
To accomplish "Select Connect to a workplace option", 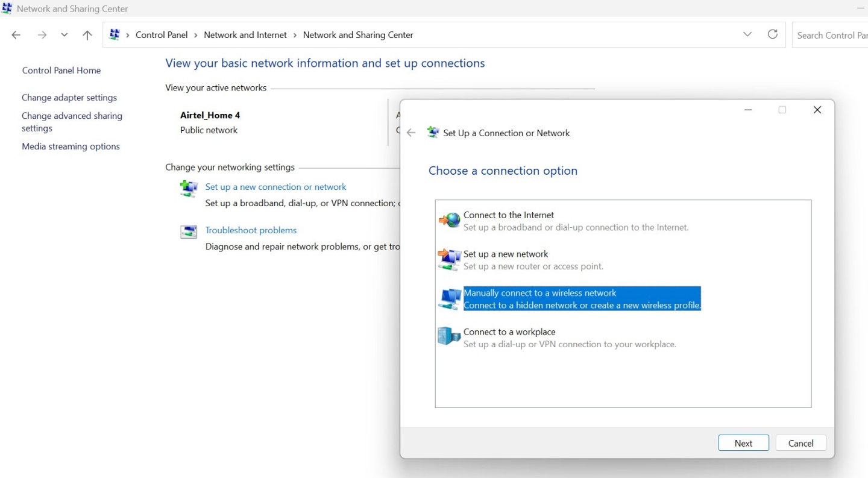I will [x=509, y=332].
